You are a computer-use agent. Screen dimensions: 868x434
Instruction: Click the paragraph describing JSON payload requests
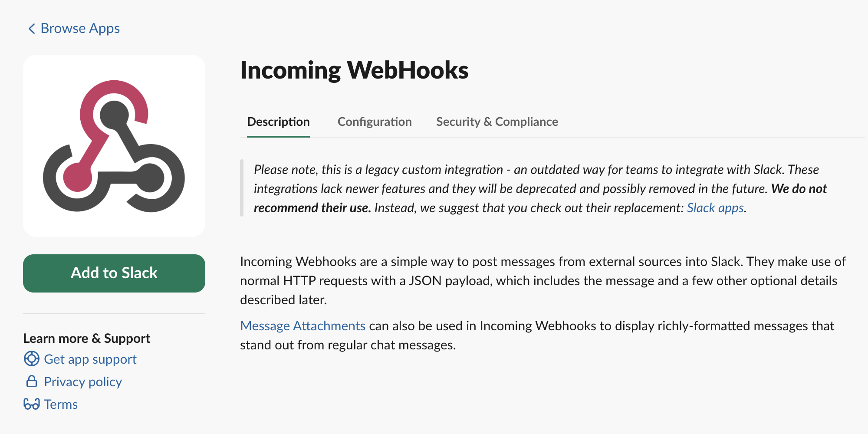(x=542, y=281)
